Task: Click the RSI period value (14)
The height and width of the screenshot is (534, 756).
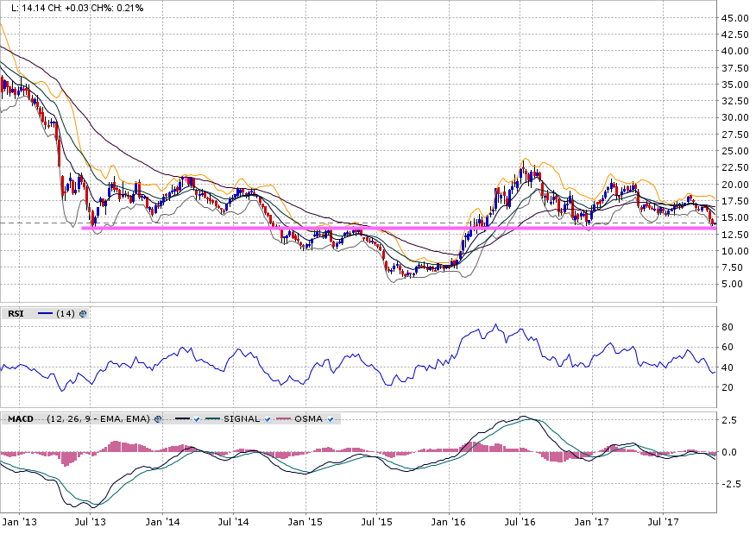Action: click(66, 314)
